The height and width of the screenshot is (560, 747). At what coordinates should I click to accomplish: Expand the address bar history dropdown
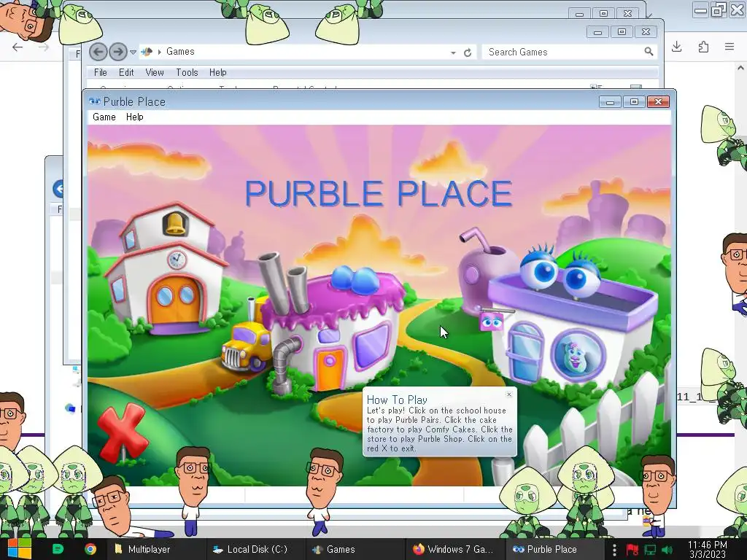coord(453,52)
